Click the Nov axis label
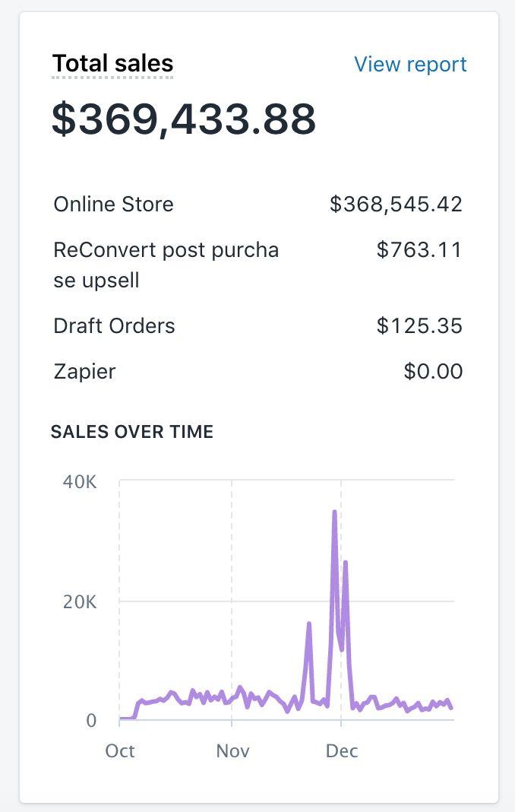This screenshot has height=812, width=515. pos(232,751)
